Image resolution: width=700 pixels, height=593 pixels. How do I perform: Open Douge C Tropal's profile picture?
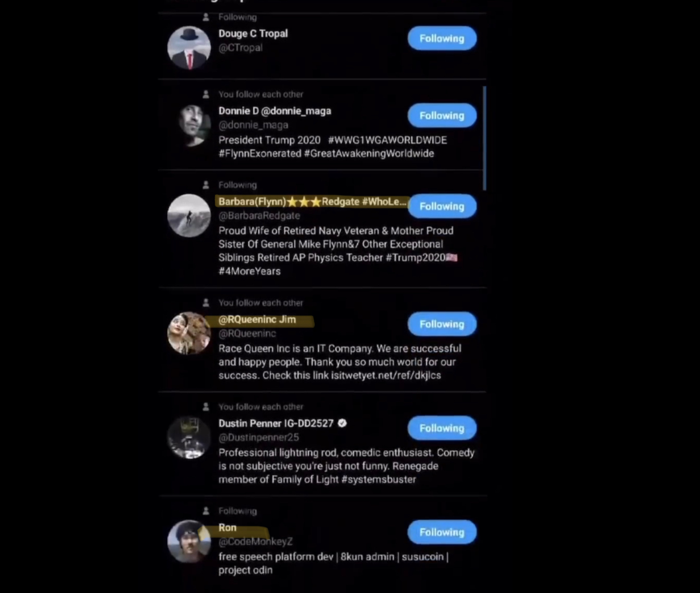tap(189, 48)
